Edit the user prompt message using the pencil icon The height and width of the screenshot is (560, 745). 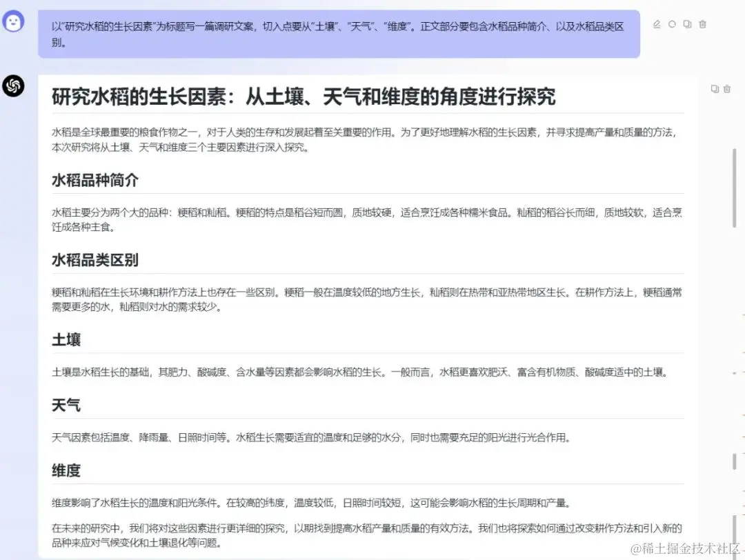click(657, 24)
